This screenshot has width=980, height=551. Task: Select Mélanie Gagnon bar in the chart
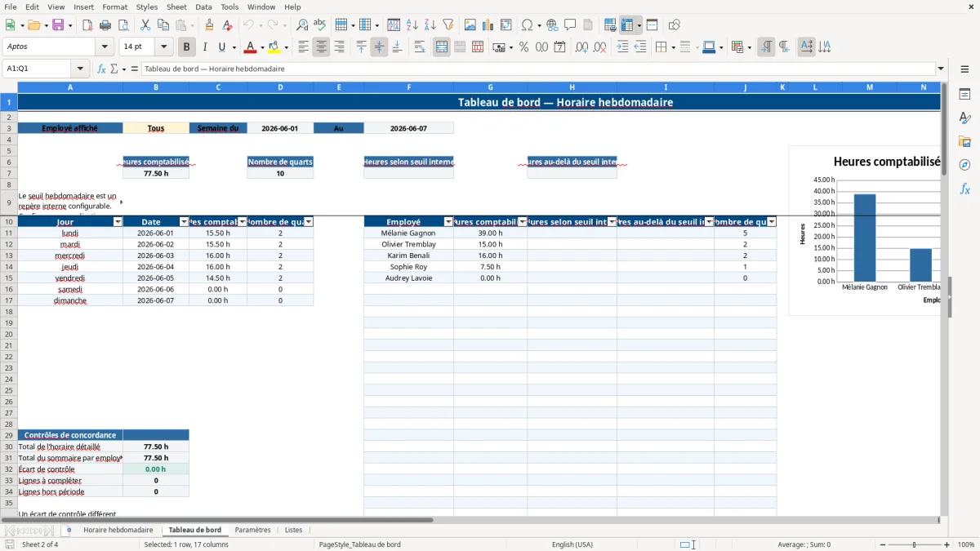pos(864,238)
